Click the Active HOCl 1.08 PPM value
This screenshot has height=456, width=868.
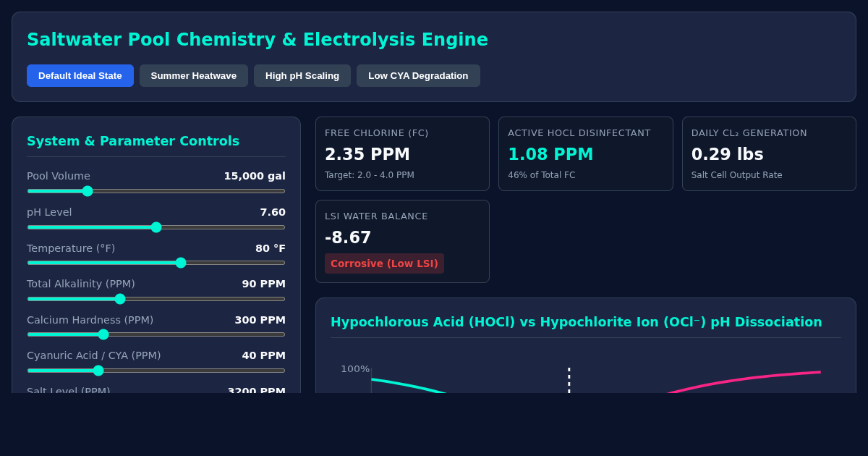(x=550, y=154)
